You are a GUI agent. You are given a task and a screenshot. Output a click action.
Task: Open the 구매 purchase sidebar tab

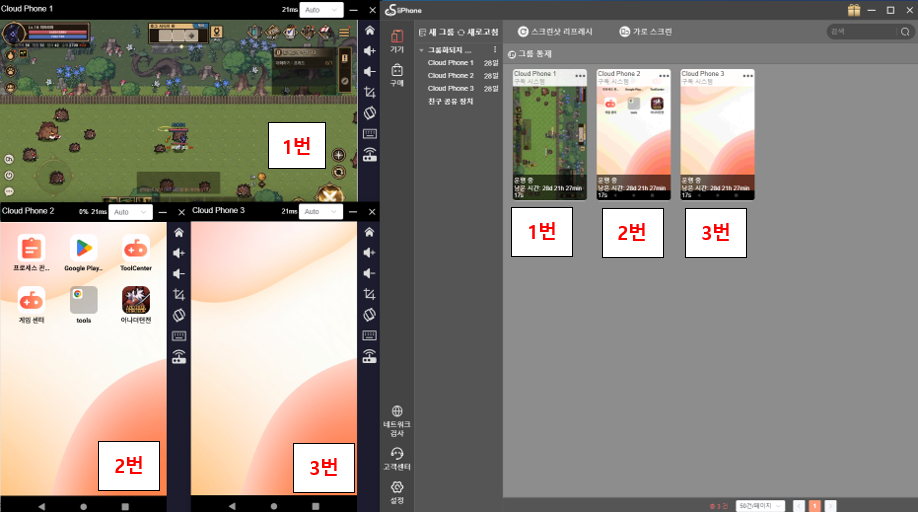coord(397,75)
